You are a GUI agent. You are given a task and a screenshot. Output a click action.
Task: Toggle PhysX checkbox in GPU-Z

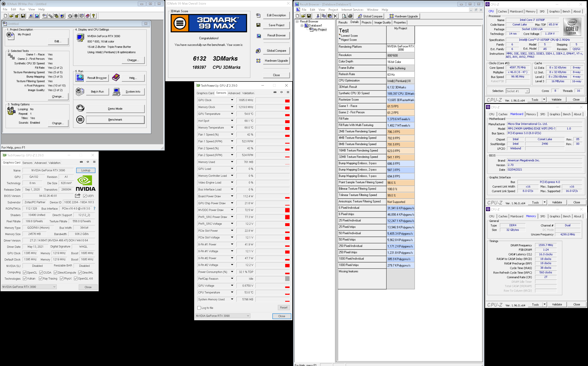tap(62, 279)
